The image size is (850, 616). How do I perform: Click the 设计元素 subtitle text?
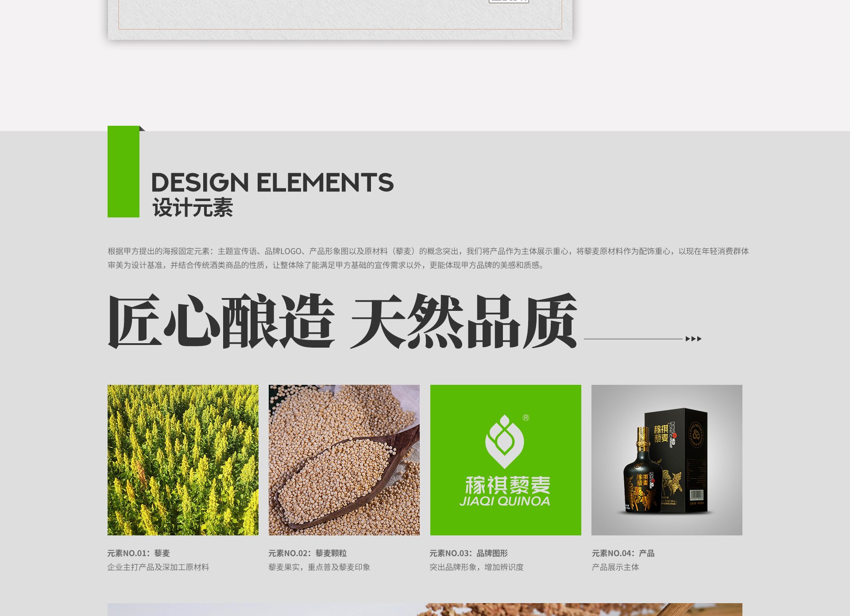(x=193, y=208)
